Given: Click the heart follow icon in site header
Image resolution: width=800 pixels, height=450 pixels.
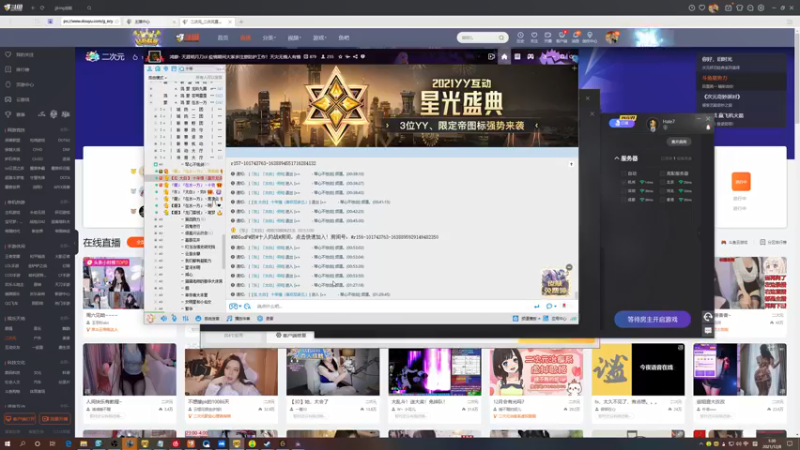Looking at the screenshot, I should click(534, 36).
